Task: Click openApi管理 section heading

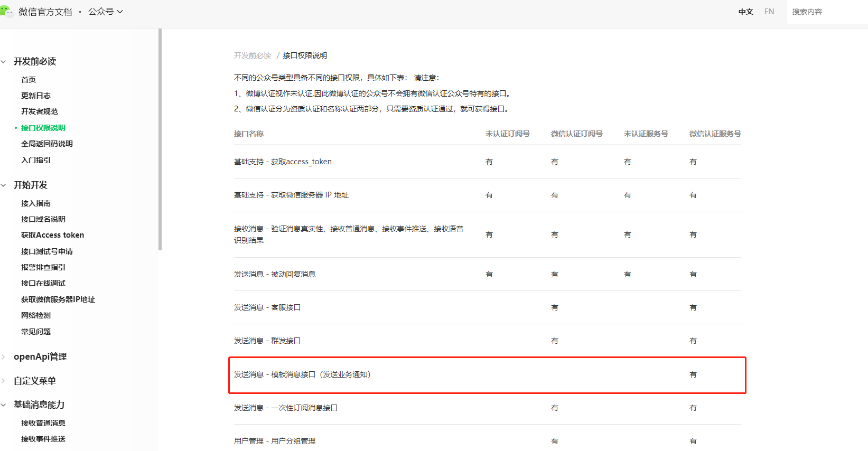Action: [40, 357]
